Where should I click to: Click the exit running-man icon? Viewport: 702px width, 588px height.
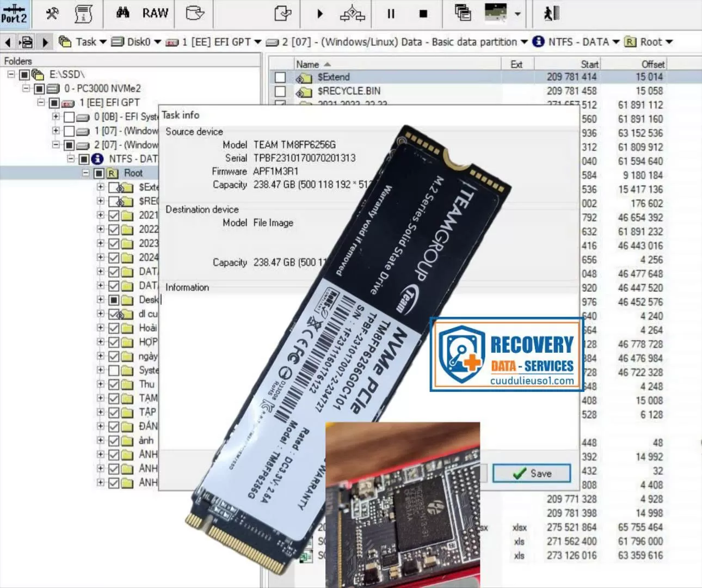point(551,14)
